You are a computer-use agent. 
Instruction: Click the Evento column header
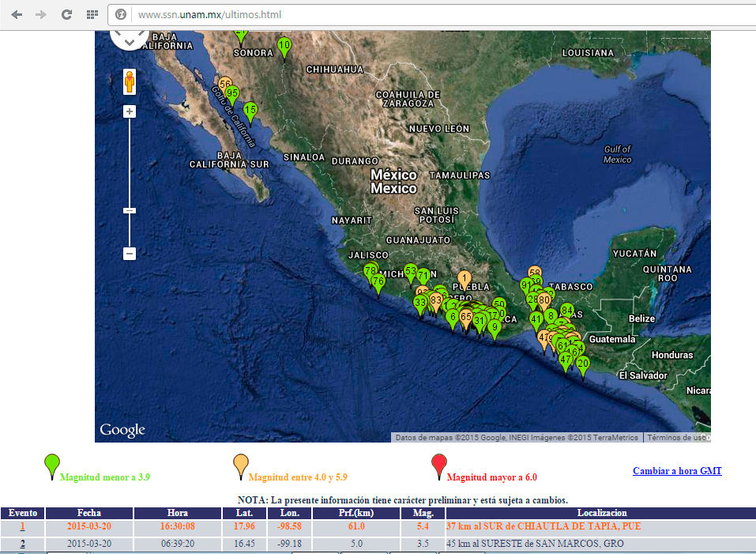pyautogui.click(x=23, y=513)
